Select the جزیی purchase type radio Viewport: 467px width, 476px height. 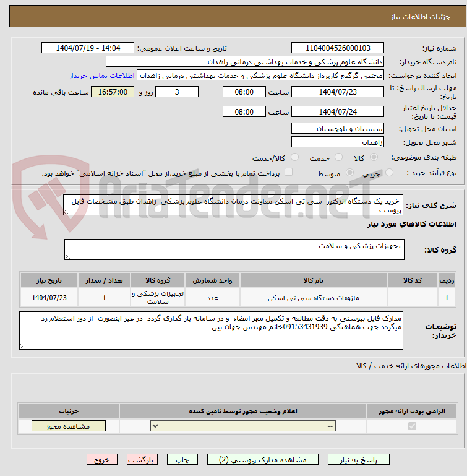tap(389, 173)
